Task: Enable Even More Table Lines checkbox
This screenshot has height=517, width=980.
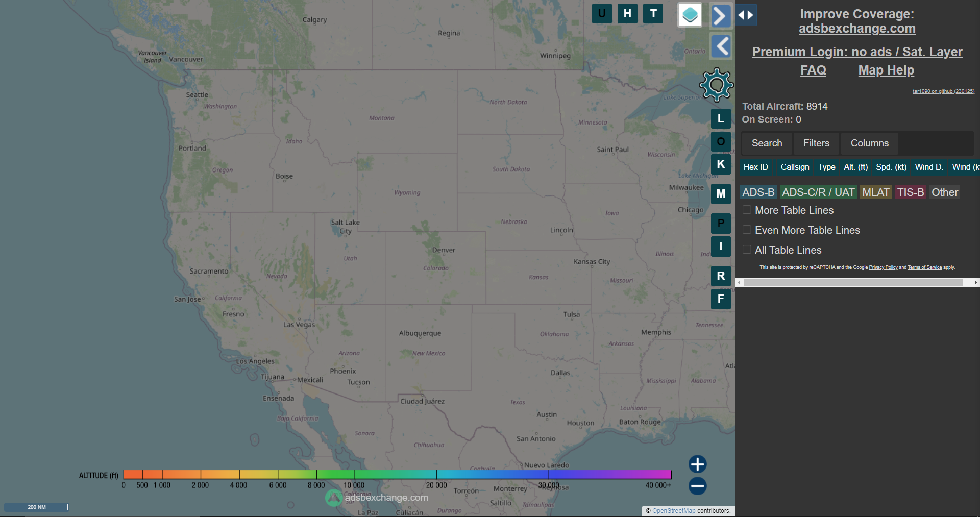Action: [x=747, y=230]
